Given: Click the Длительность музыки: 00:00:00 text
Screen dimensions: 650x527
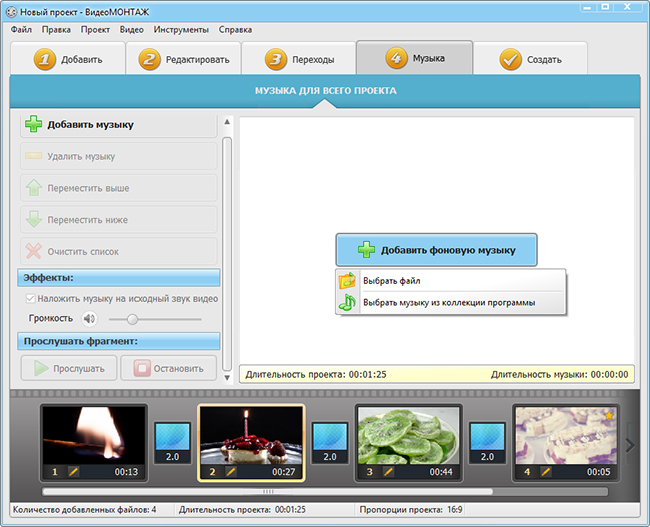Looking at the screenshot, I should (x=560, y=374).
